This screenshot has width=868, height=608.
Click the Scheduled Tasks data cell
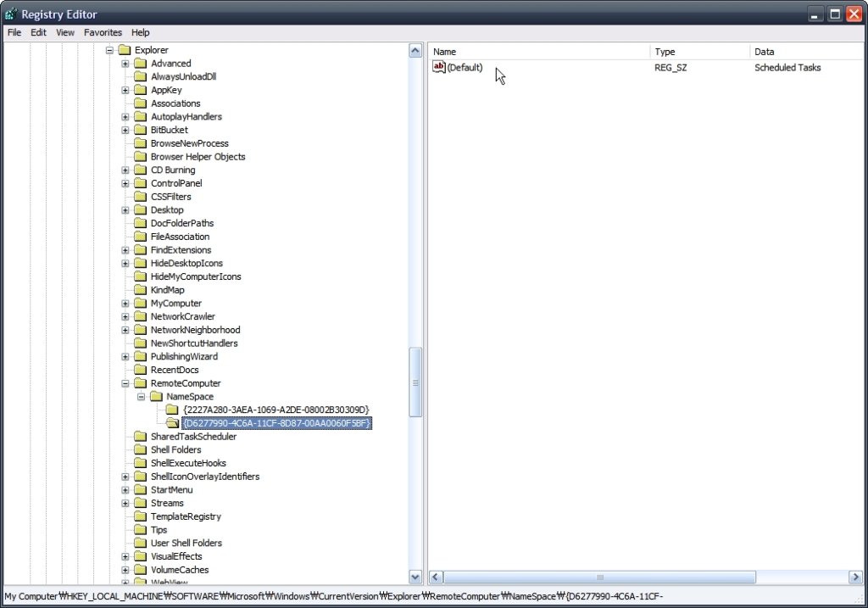787,68
